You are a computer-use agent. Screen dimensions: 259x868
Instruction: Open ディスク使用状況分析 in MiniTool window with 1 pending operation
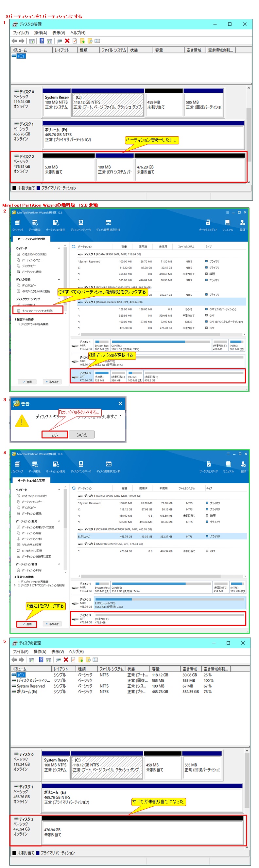pyautogui.click(x=108, y=225)
